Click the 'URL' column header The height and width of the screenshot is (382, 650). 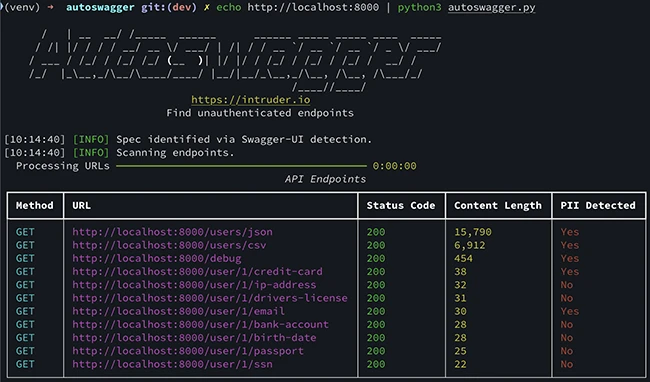(81, 206)
